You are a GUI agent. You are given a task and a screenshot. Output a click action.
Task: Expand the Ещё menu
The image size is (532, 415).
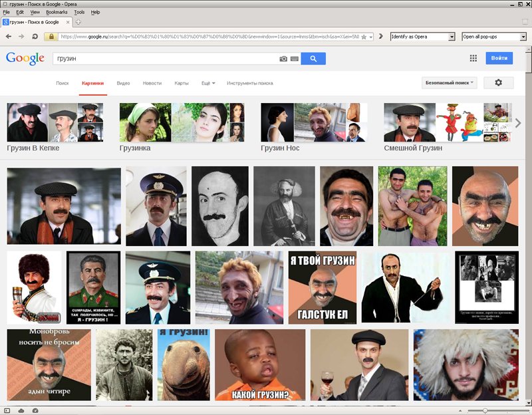point(208,83)
